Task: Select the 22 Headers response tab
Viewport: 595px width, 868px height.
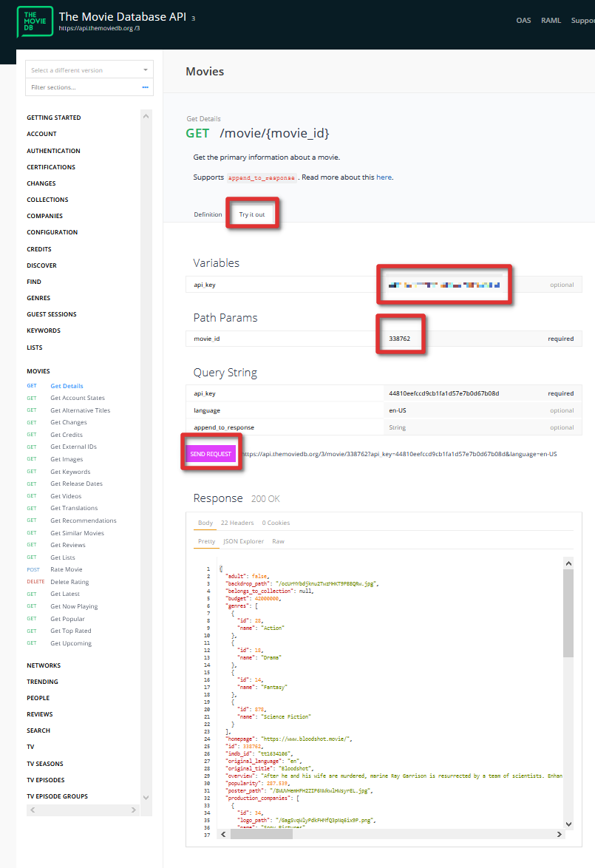Action: pos(237,523)
